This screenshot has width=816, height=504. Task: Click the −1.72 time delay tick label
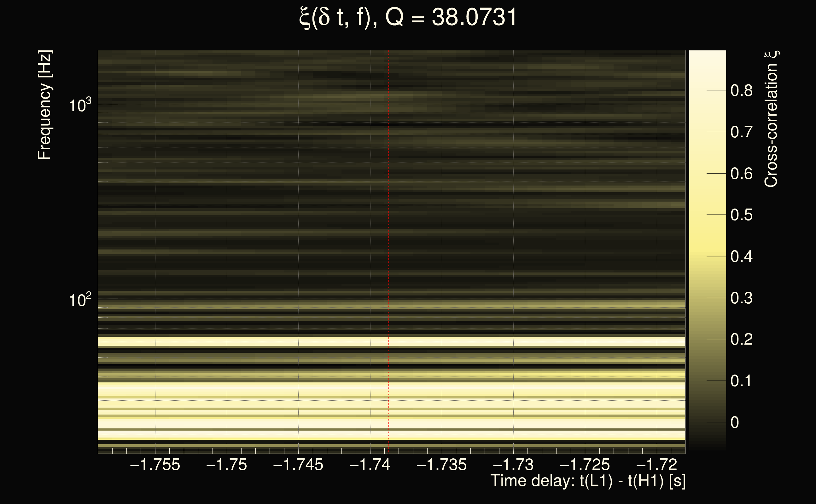[x=656, y=465]
